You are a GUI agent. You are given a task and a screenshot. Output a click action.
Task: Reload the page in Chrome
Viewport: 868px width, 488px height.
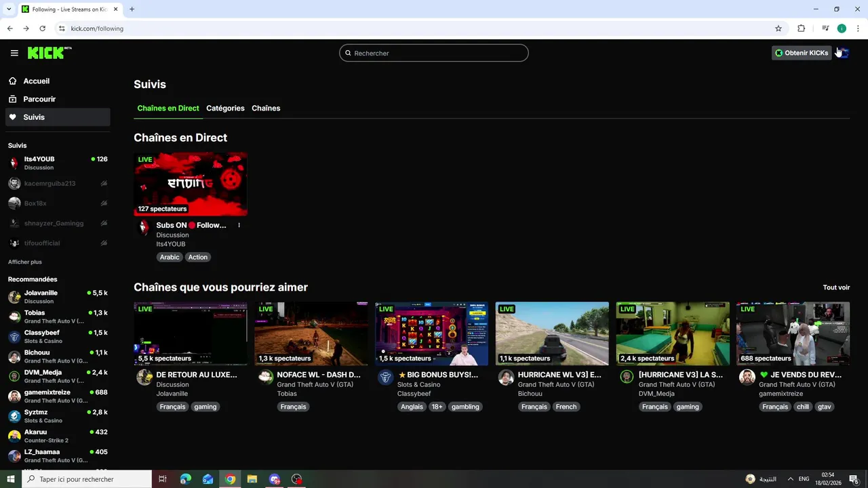42,28
